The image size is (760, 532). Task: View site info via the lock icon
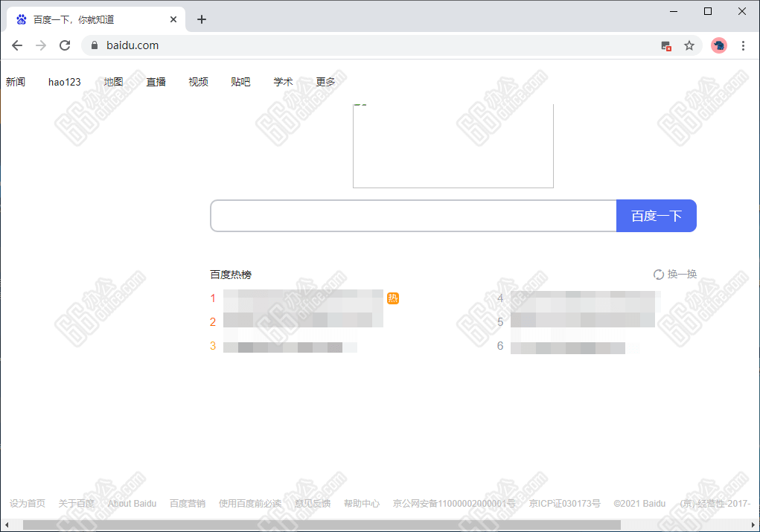coord(95,45)
